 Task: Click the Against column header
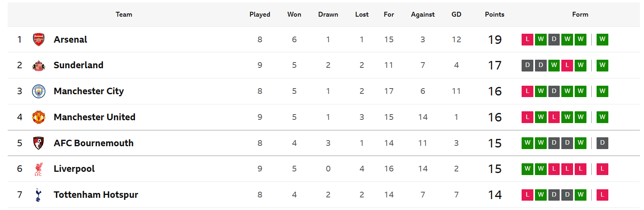(423, 15)
